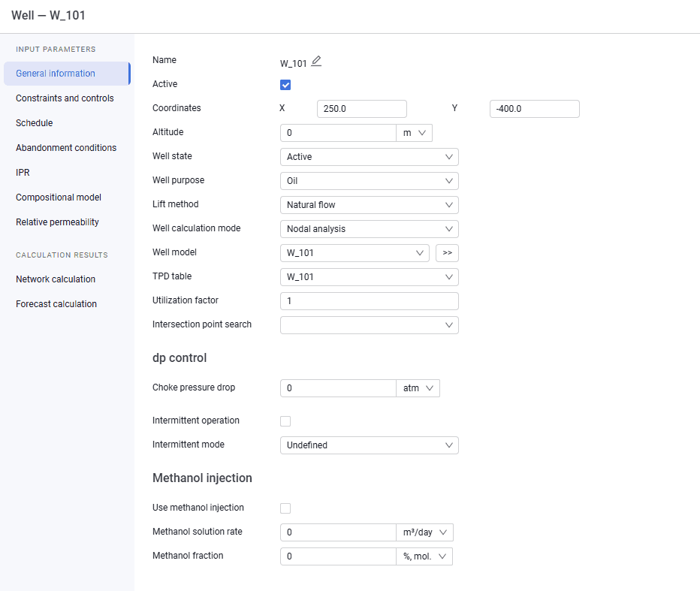Select General information in the sidebar
Screen dimensions: 700x591
67,74
